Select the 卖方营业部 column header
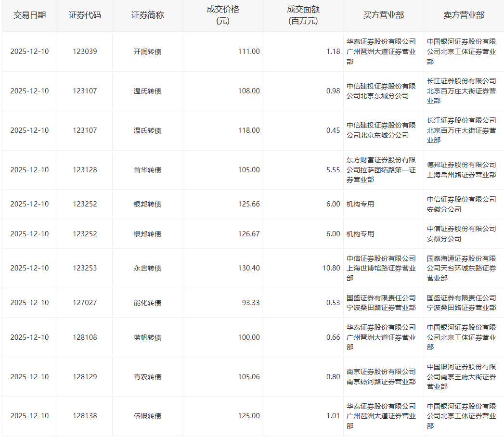The image size is (504, 437). tap(464, 15)
